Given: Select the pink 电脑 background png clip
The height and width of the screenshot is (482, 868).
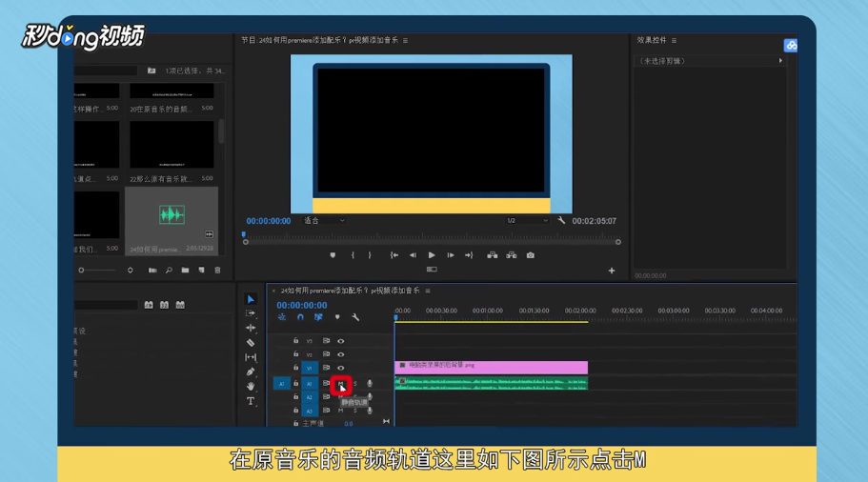Looking at the screenshot, I should 491,366.
